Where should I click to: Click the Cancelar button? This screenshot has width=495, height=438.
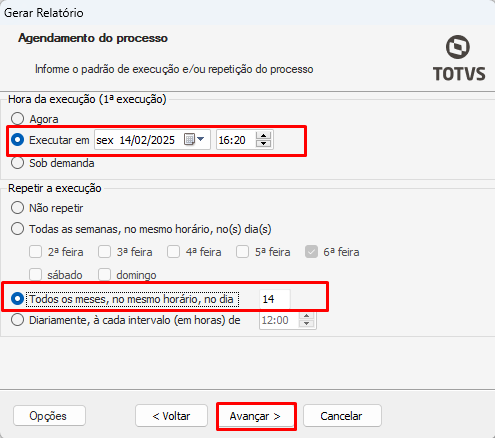[x=342, y=416]
